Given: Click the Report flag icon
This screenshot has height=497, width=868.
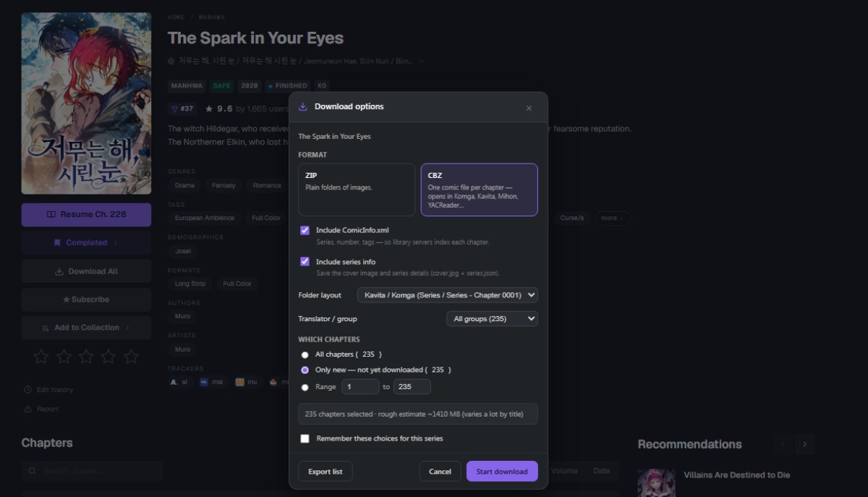Looking at the screenshot, I should pyautogui.click(x=28, y=409).
